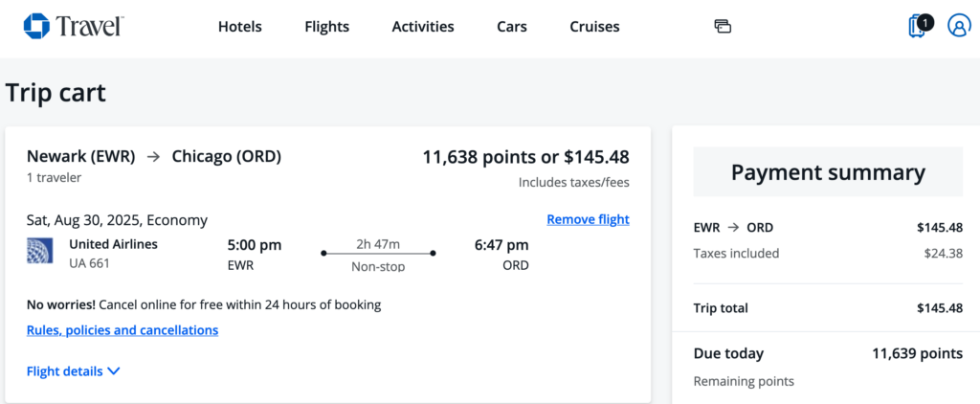Click the 2h 47m Non-stop duration line
The width and height of the screenshot is (980, 404).
[x=378, y=254]
